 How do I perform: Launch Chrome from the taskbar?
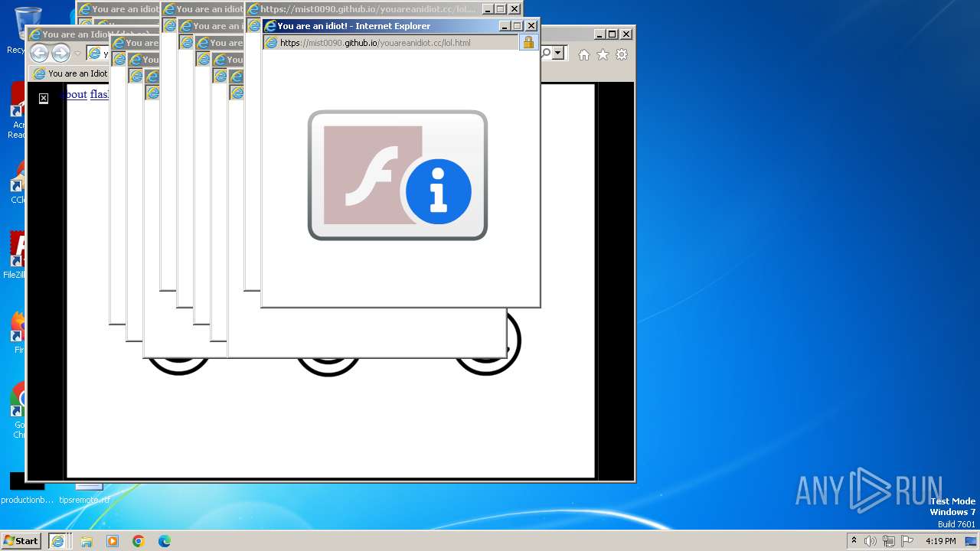(139, 541)
